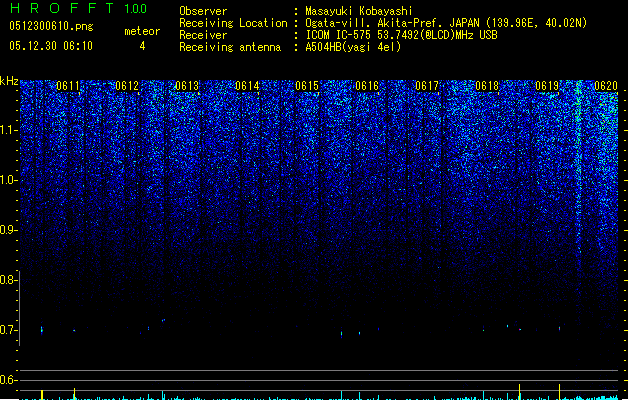Click time marker 0615 on spectrogram
629x400 pixels.
click(307, 86)
